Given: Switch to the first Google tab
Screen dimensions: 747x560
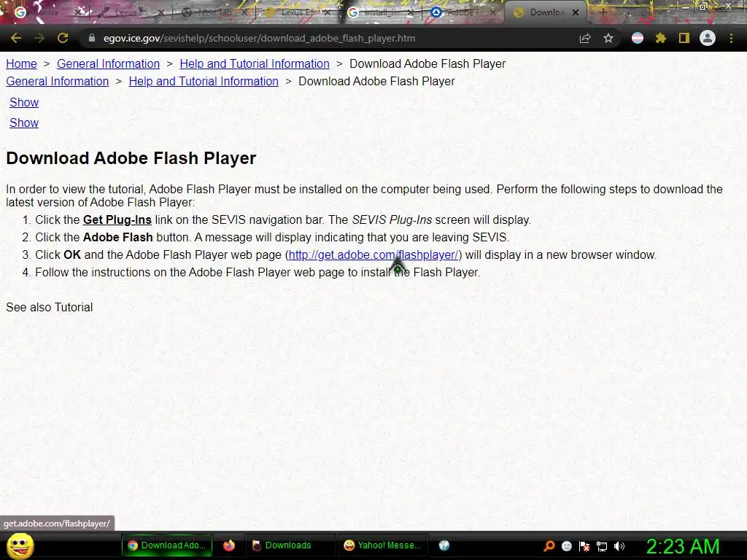Looking at the screenshot, I should tap(47, 12).
